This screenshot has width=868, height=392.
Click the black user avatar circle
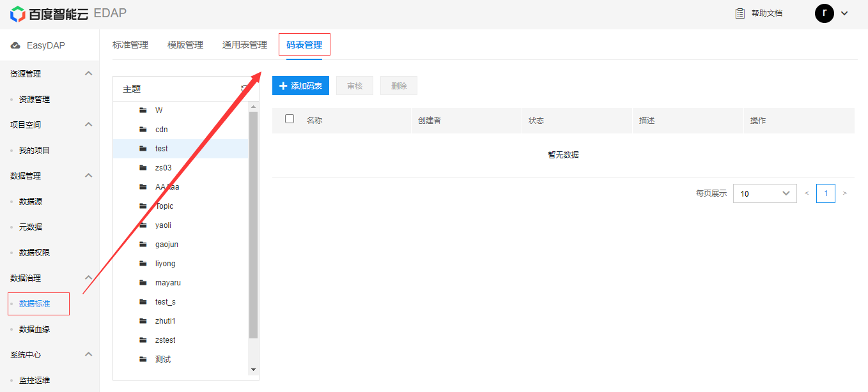coord(824,13)
